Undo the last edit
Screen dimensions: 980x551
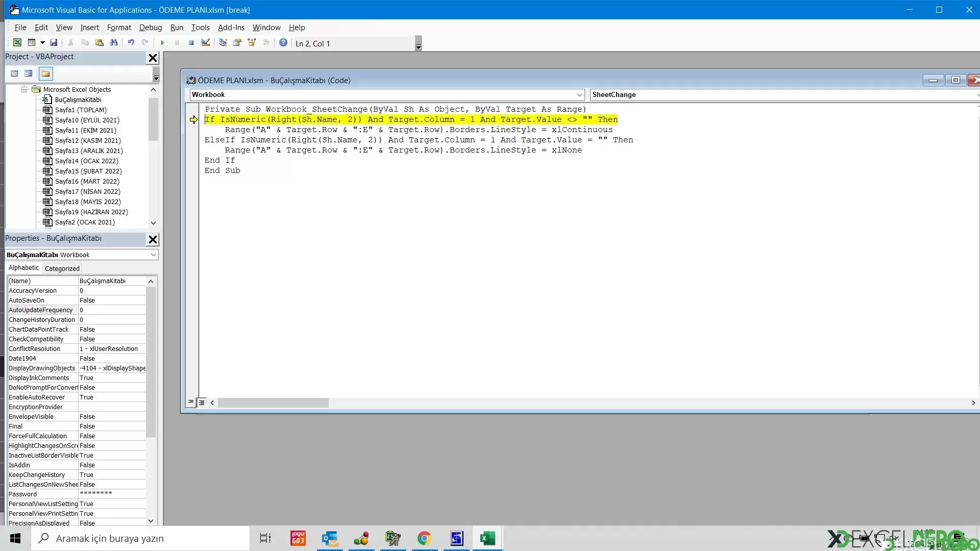coord(131,43)
